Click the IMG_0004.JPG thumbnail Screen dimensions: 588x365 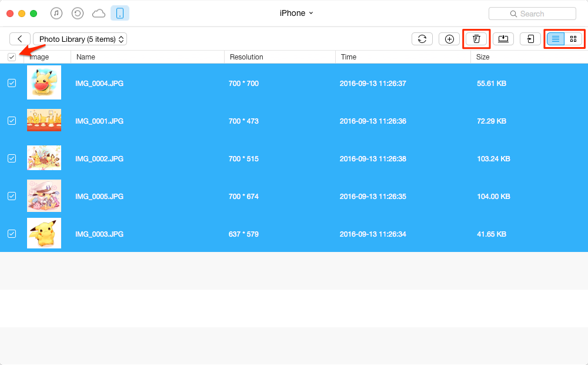point(44,82)
